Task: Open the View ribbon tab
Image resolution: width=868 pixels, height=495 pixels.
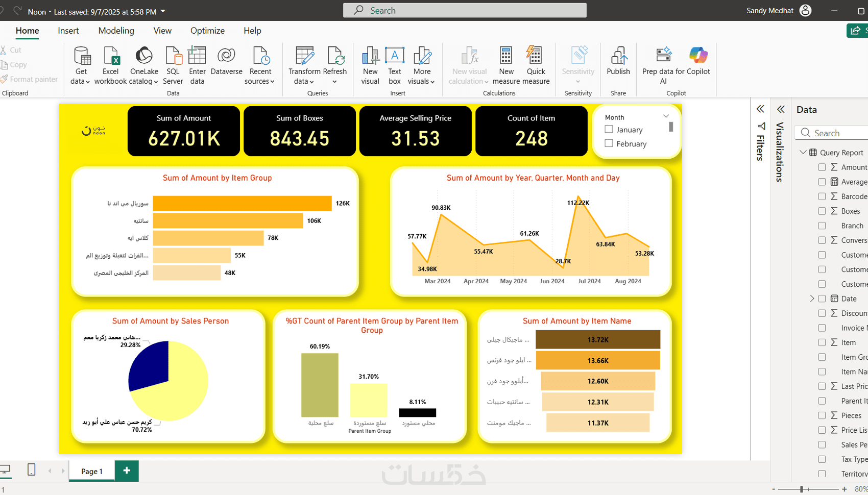Action: click(162, 31)
